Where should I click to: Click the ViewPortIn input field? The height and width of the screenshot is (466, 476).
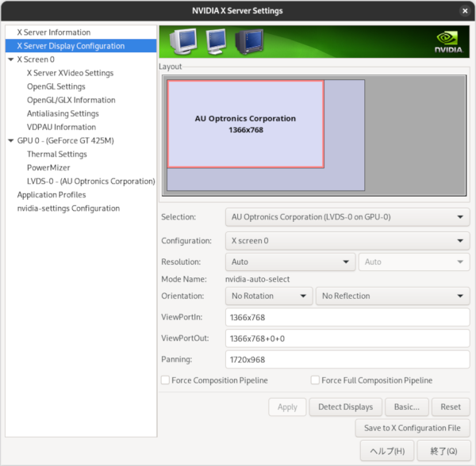(x=347, y=318)
